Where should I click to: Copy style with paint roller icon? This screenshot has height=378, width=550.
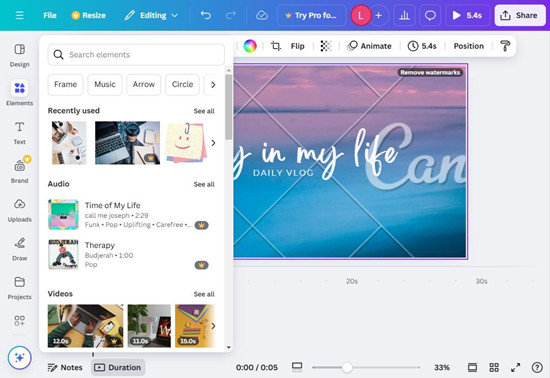coord(505,46)
